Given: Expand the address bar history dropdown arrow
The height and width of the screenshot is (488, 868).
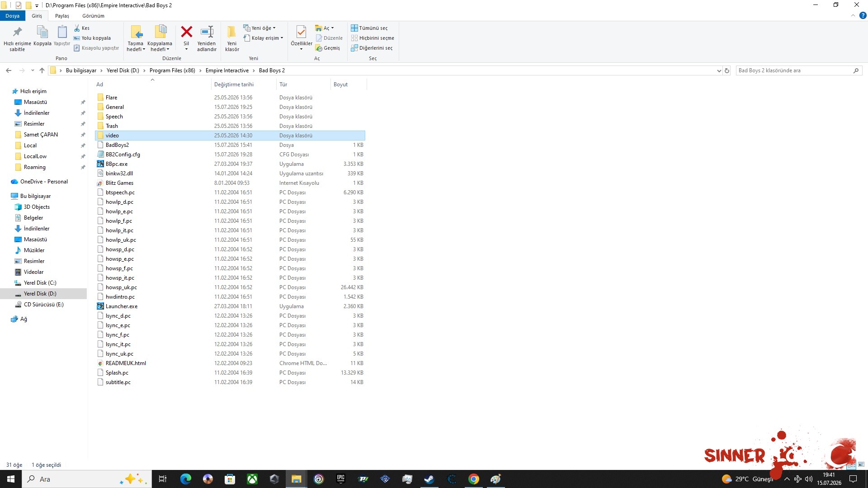Looking at the screenshot, I should pyautogui.click(x=719, y=70).
